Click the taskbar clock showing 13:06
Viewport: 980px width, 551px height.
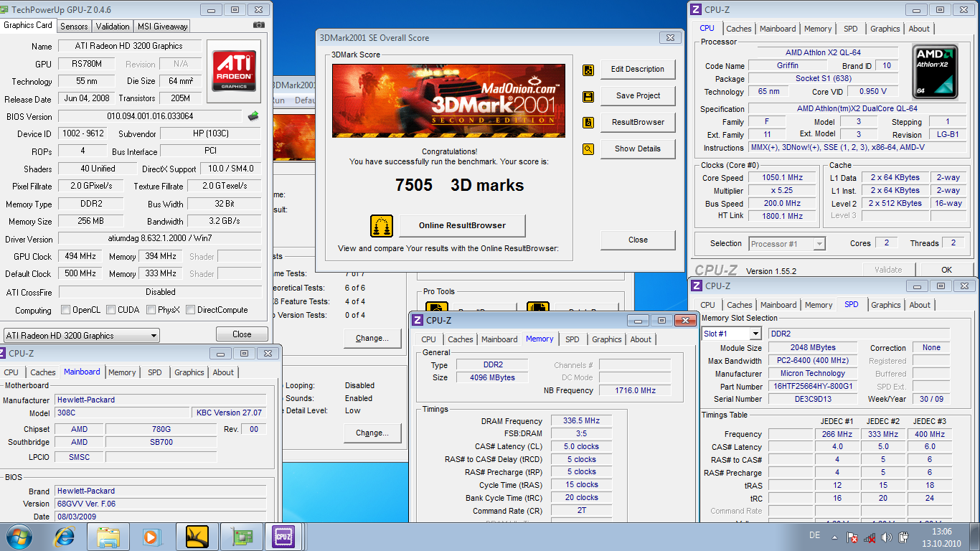(x=941, y=532)
